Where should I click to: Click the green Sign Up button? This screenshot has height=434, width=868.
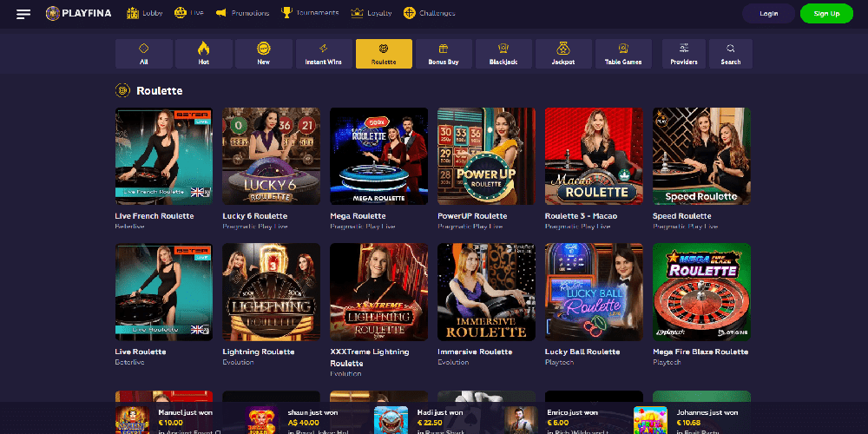tap(826, 13)
